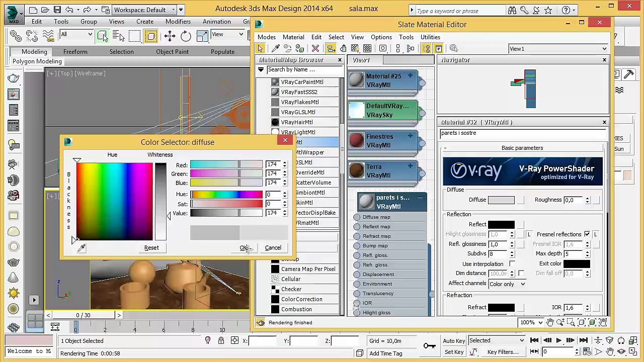This screenshot has height=362, width=644.
Task: Open the Modifiers menu
Action: point(178,22)
